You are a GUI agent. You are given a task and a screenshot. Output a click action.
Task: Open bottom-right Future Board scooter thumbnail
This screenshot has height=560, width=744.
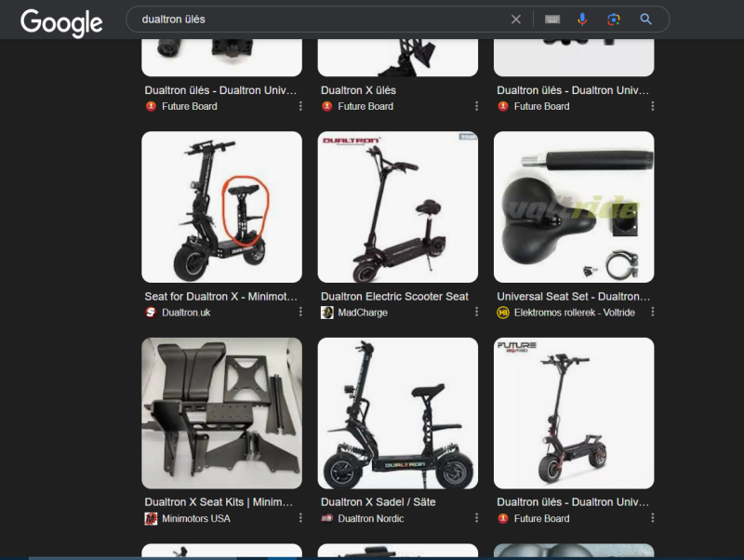pos(574,413)
